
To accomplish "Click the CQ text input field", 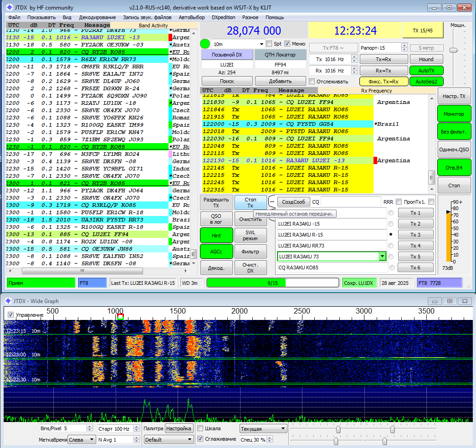I will [350, 202].
